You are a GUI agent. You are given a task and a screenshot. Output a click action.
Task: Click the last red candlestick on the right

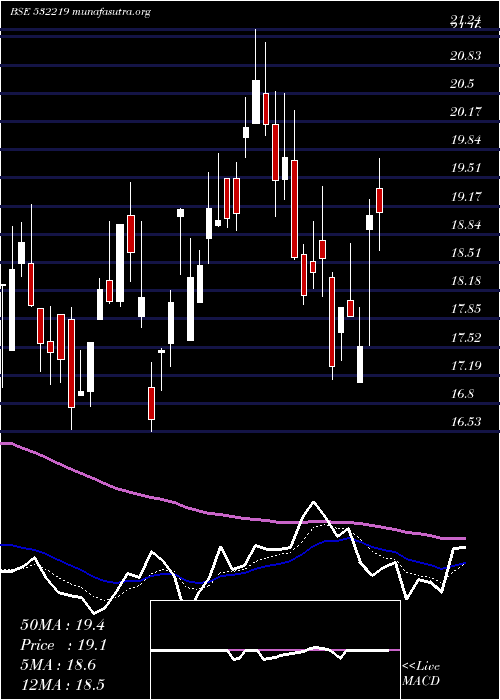(380, 200)
